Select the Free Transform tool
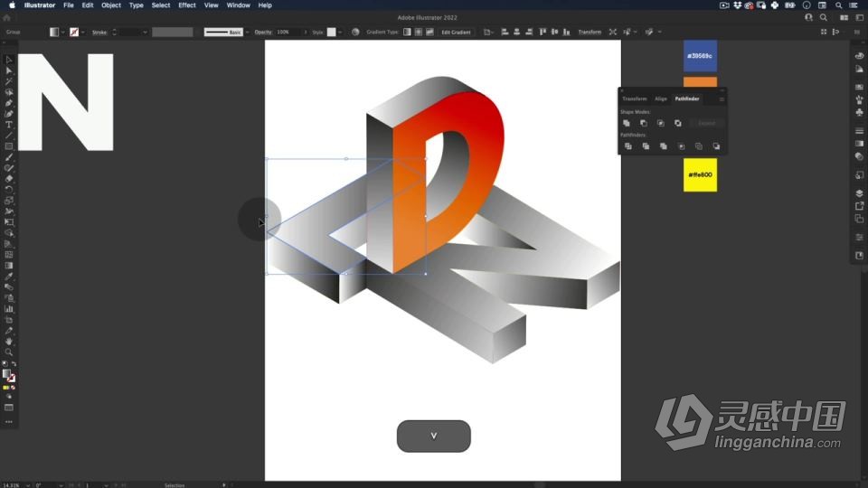Screen dimensions: 868x488 coord(9,222)
